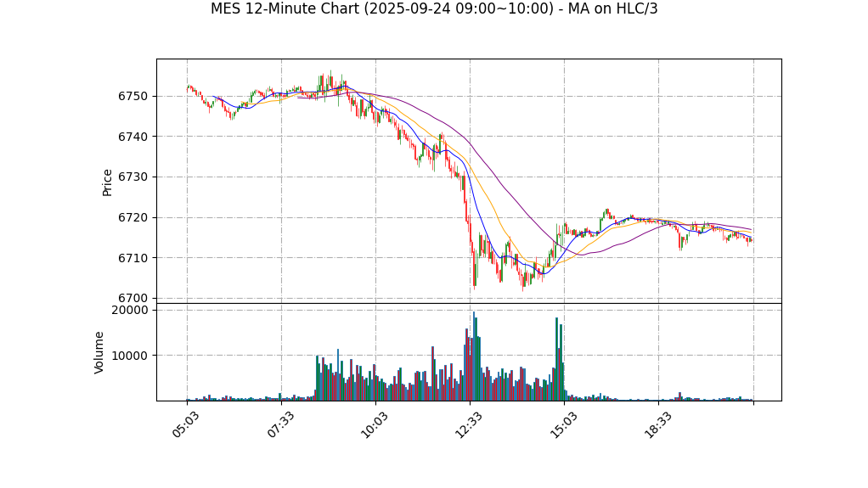Image resolution: width=868 pixels, height=488 pixels.
Task: Click time tick label 15:03
Action: click(563, 425)
